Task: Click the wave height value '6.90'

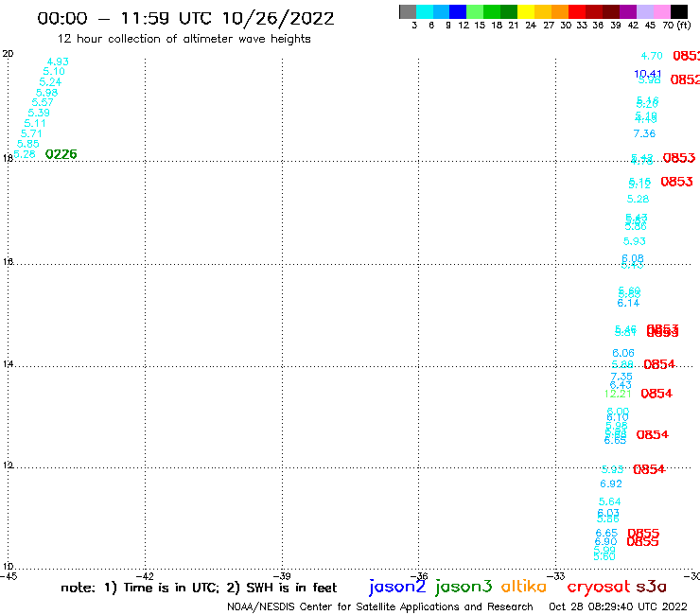Action: (605, 541)
